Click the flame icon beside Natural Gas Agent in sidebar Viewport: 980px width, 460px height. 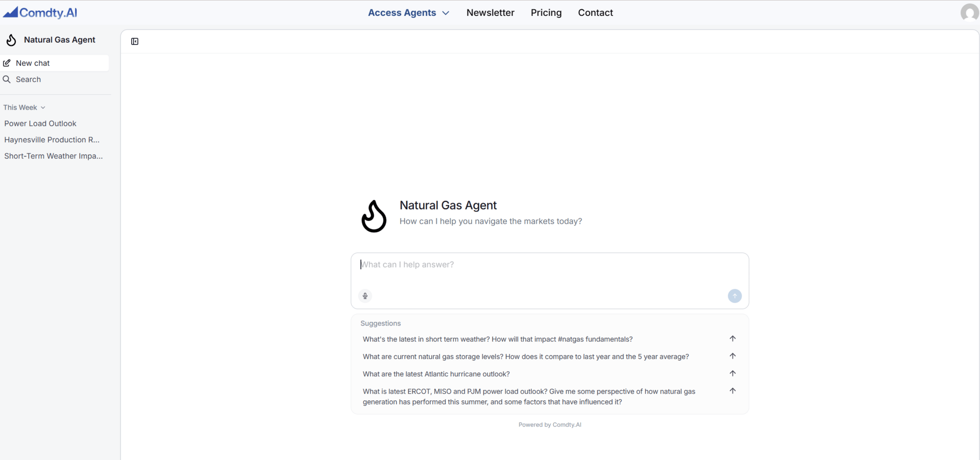(11, 40)
